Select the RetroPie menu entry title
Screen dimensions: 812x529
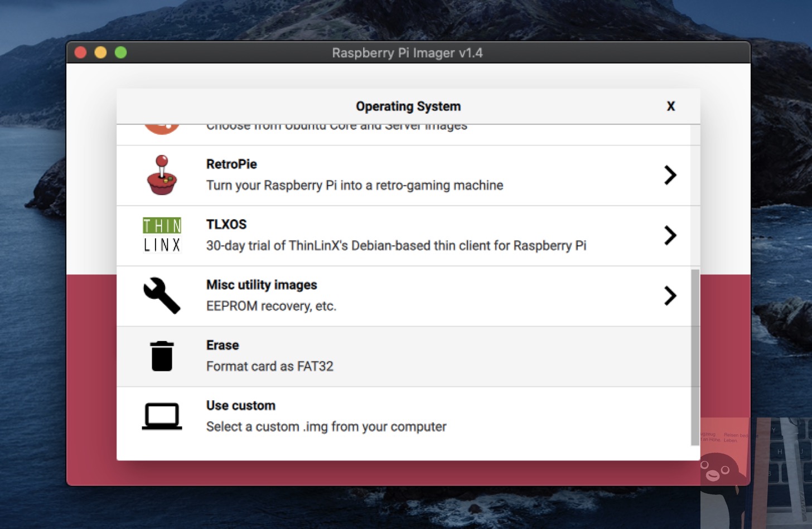pyautogui.click(x=231, y=164)
